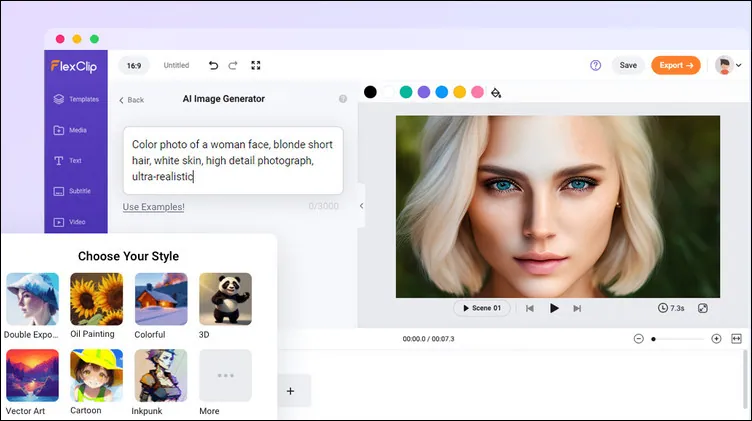Click the FlexClip logo

[74, 66]
